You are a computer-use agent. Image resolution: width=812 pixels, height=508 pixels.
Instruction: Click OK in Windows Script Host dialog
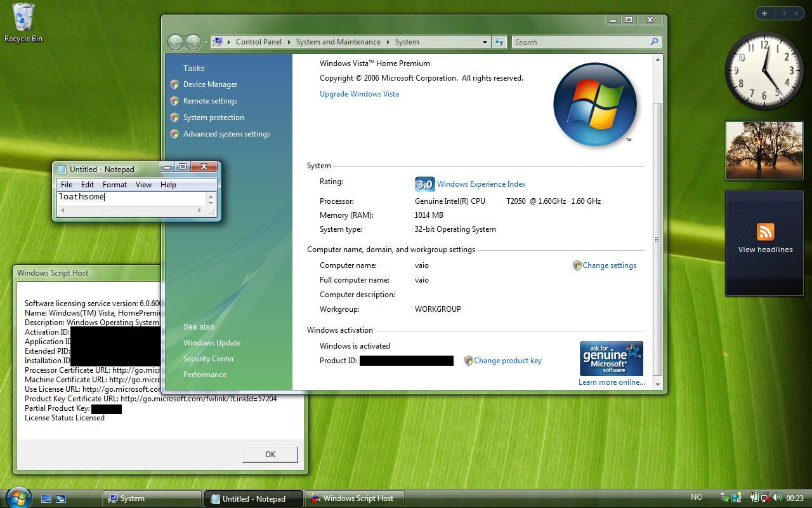tap(270, 454)
